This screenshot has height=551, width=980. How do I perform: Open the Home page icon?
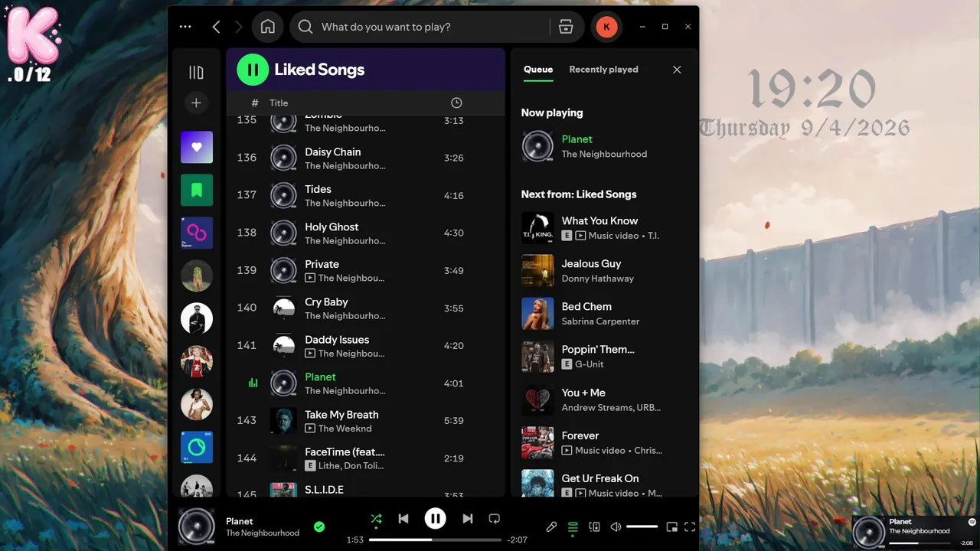268,27
